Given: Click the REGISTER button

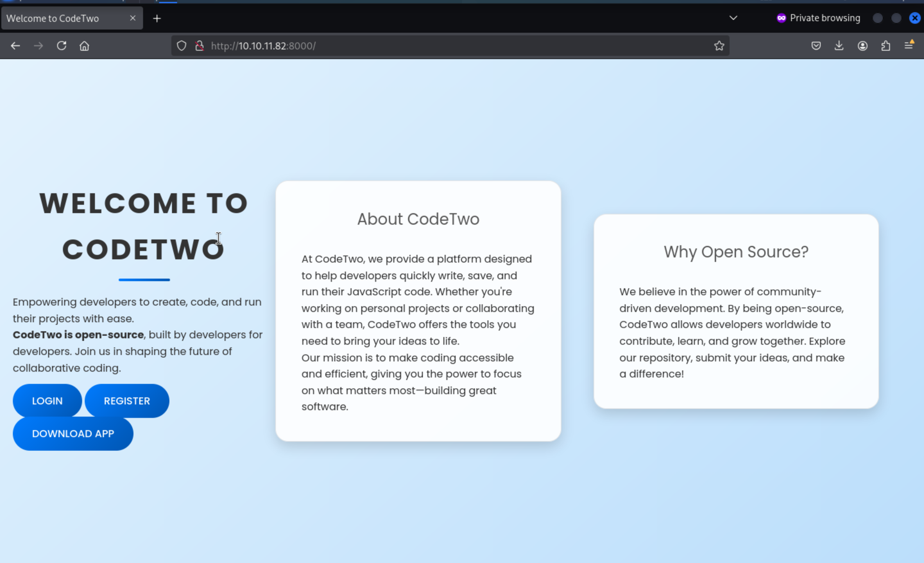Looking at the screenshot, I should pos(127,401).
